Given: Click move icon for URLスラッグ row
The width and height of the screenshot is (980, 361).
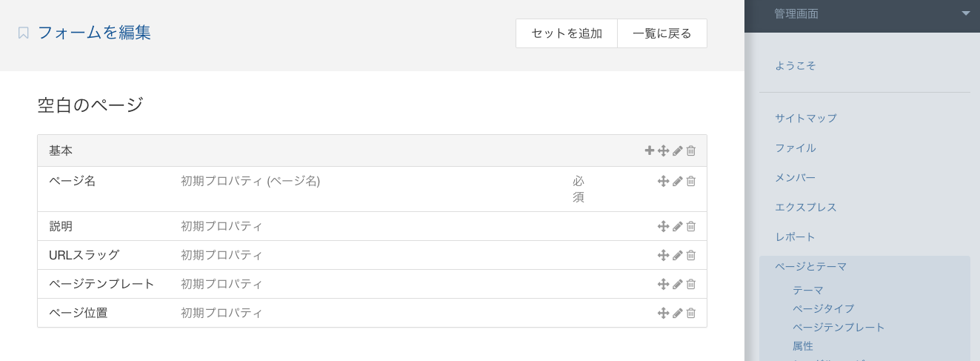Looking at the screenshot, I should pos(664,255).
